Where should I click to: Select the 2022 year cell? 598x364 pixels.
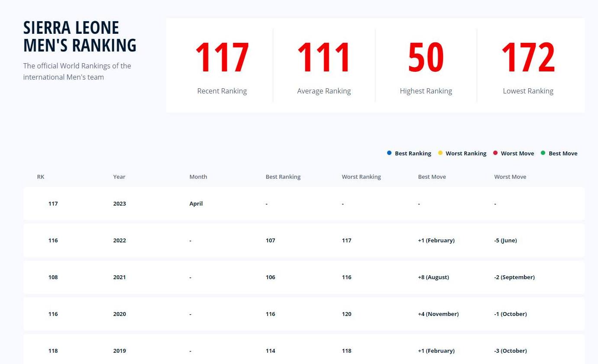(120, 240)
